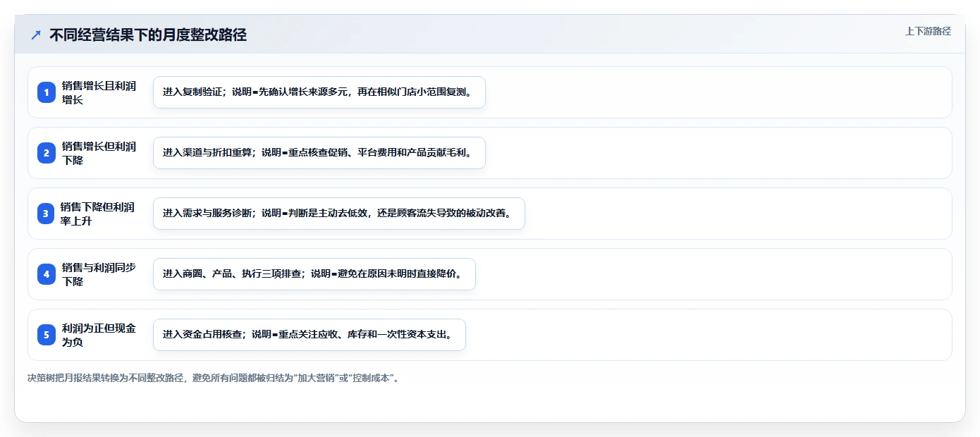Click the 销售与利润同步下降 label
980x437 pixels.
pos(99,274)
